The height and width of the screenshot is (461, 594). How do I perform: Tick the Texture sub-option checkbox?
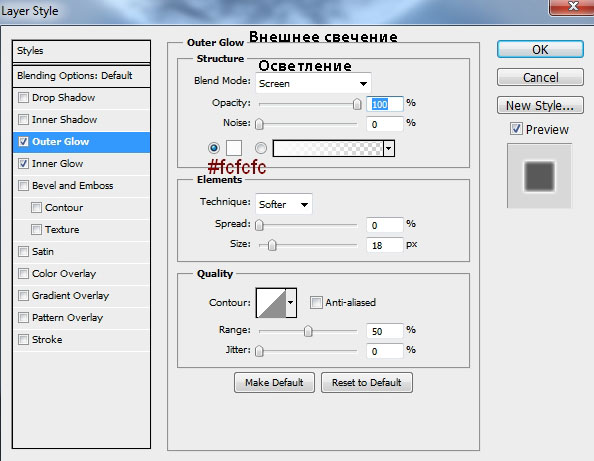point(36,230)
